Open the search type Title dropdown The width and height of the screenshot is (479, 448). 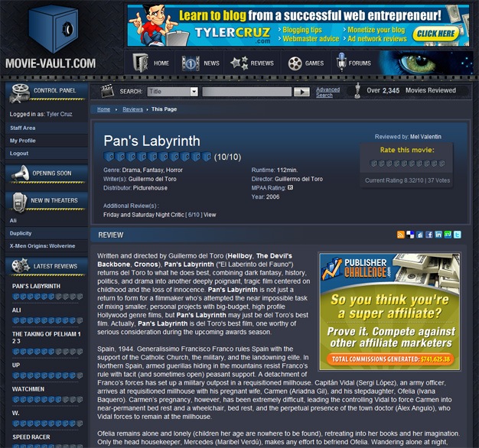click(x=173, y=92)
